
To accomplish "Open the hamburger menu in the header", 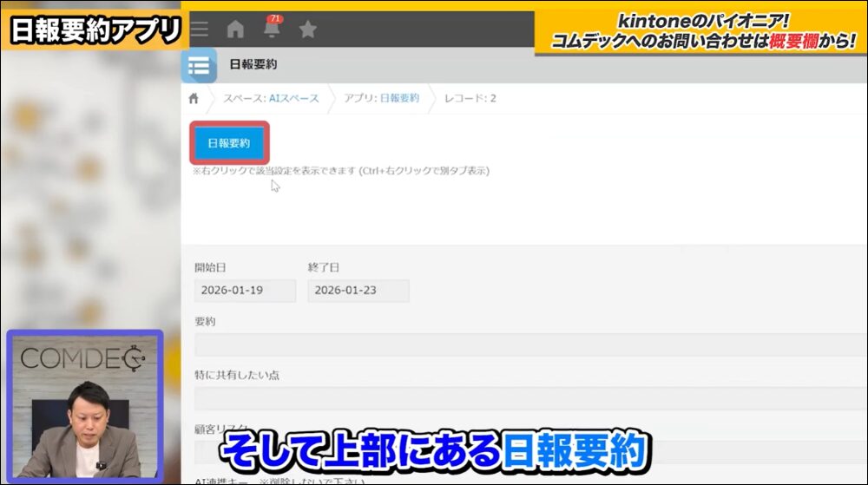I will click(199, 29).
